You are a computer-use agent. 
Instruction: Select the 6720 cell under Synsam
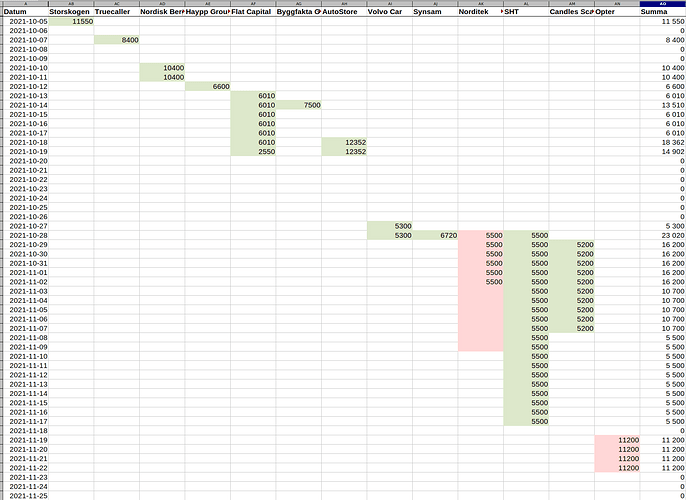[x=434, y=235]
